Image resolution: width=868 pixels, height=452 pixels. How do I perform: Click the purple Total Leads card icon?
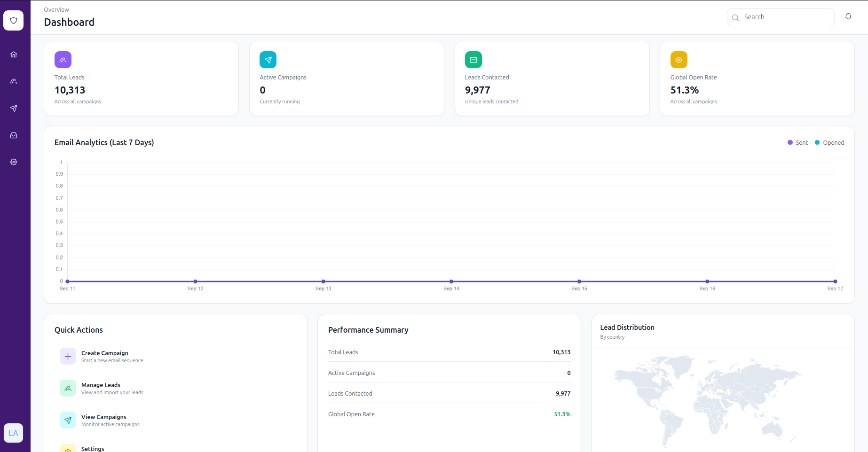63,60
